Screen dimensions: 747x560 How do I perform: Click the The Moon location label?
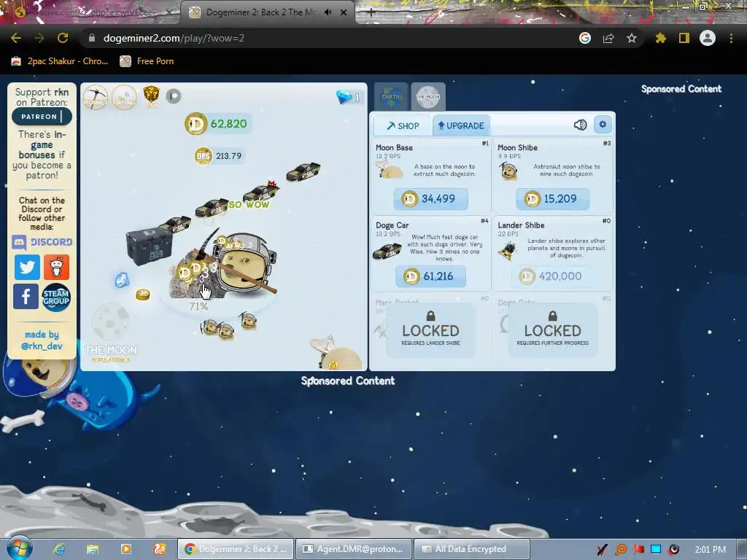[111, 351]
